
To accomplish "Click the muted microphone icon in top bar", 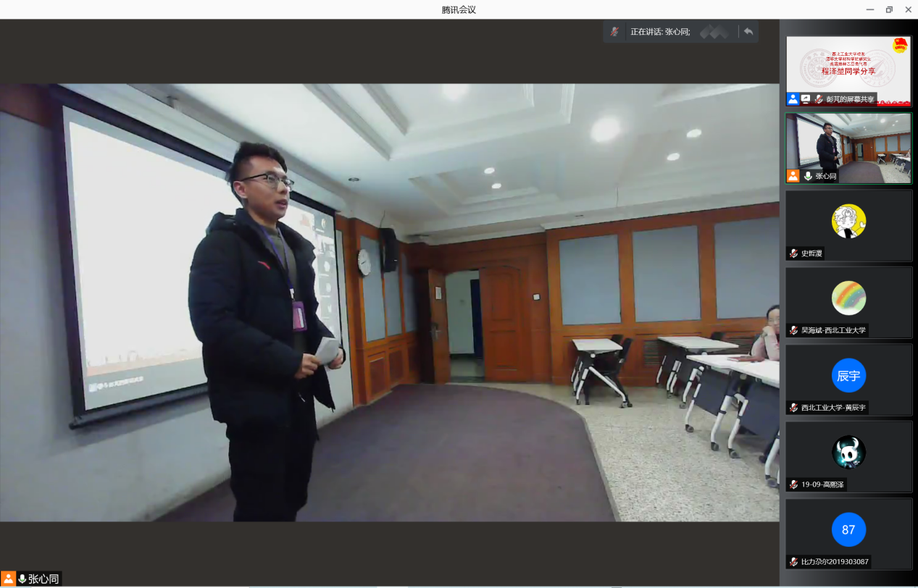I will (x=614, y=32).
